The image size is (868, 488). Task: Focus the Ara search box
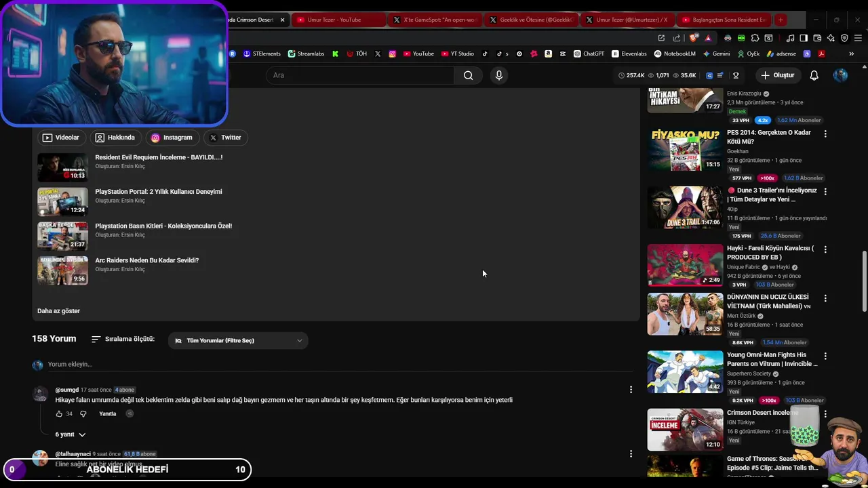click(x=359, y=75)
